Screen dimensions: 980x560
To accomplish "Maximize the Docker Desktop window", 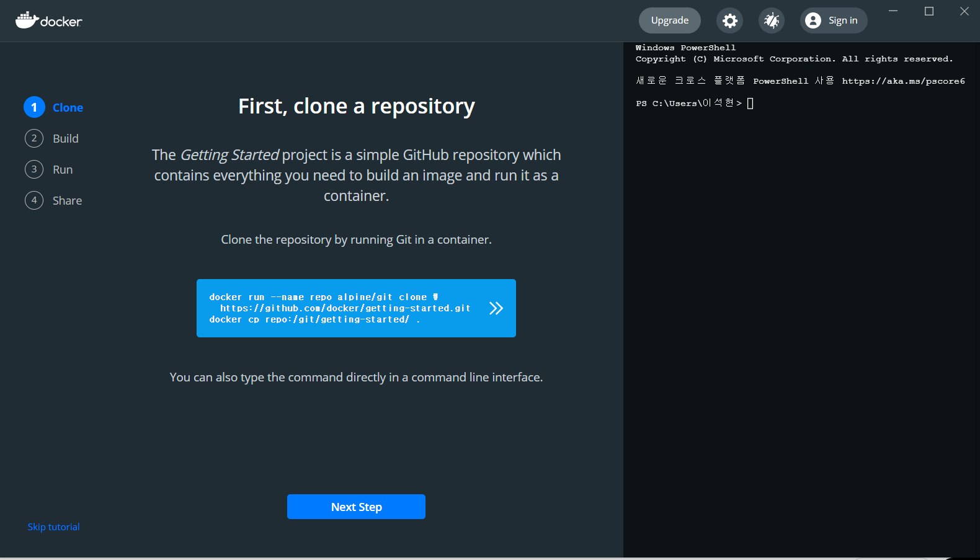I will coord(929,11).
